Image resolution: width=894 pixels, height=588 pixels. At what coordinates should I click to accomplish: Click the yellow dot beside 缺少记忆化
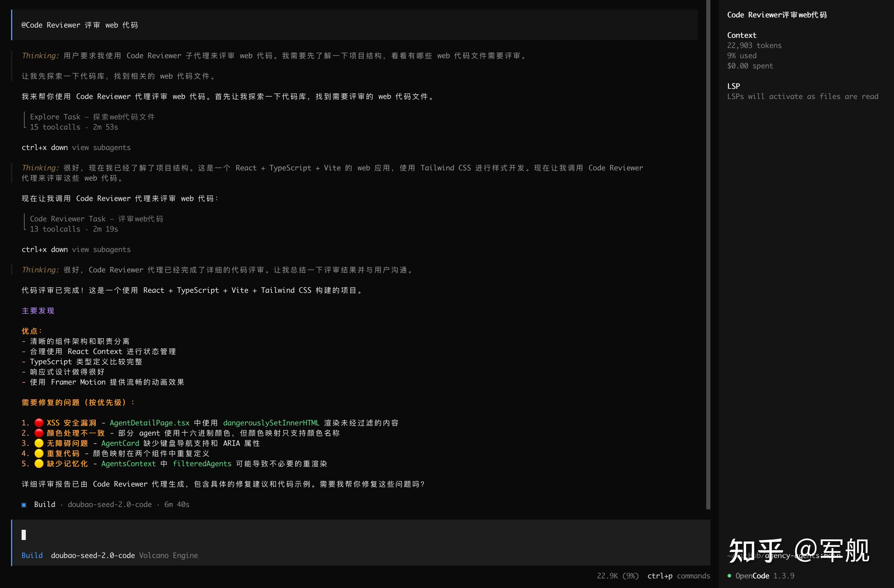point(39,463)
